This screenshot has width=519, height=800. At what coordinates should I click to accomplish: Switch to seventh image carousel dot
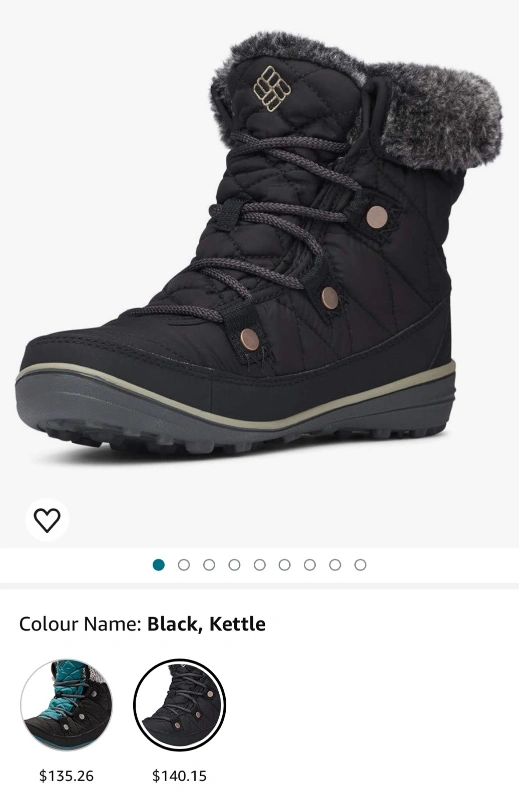point(310,565)
